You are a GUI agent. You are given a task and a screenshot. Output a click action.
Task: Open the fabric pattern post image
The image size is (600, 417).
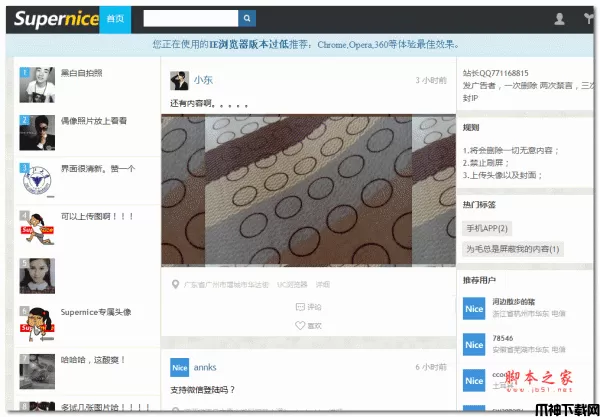coord(308,190)
